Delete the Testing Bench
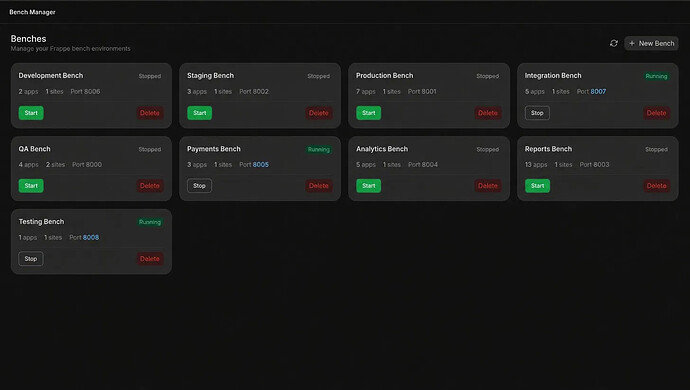Viewport: 690px width, 390px height. (x=150, y=259)
